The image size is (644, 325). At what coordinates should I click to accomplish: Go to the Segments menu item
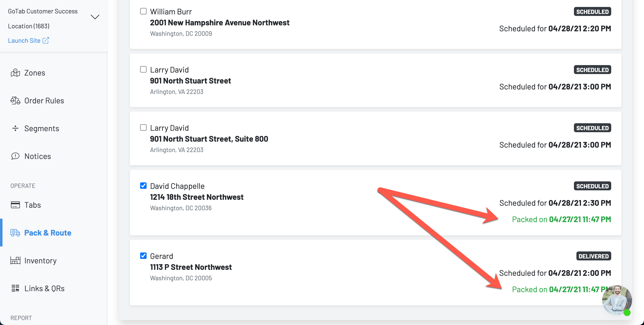point(41,128)
